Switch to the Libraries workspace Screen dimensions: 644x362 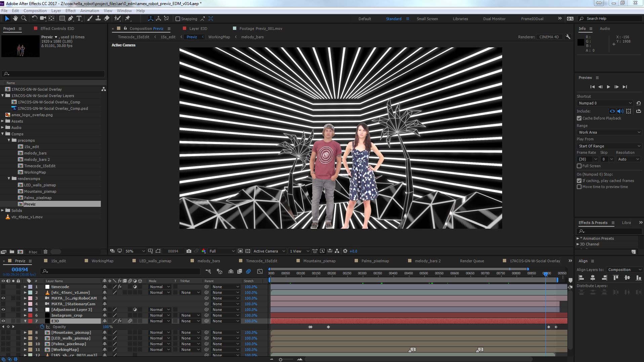[x=460, y=19]
